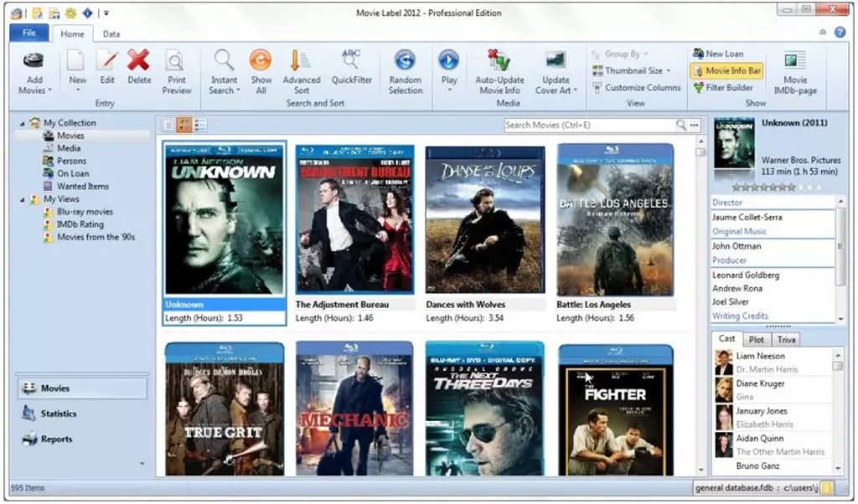Image resolution: width=858 pixels, height=504 pixels.
Task: Switch to the Home ribbon tab
Action: click(x=72, y=33)
